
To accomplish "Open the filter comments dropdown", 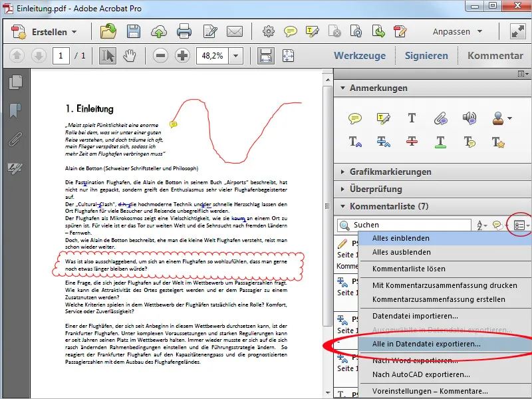I will coord(500,225).
